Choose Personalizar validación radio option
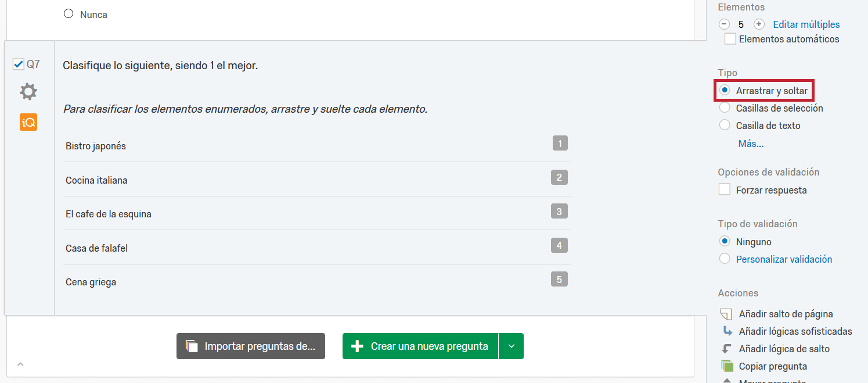The width and height of the screenshot is (868, 383). (725, 259)
